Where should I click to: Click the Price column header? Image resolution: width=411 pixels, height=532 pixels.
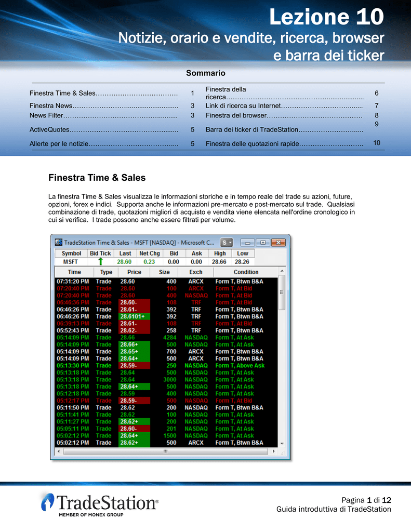[x=134, y=272]
